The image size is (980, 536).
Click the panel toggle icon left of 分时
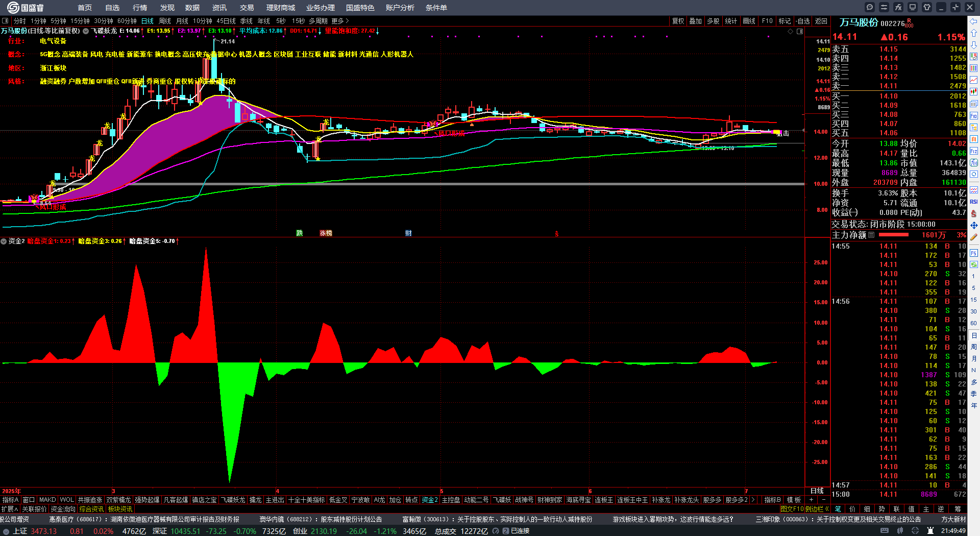coord(5,21)
